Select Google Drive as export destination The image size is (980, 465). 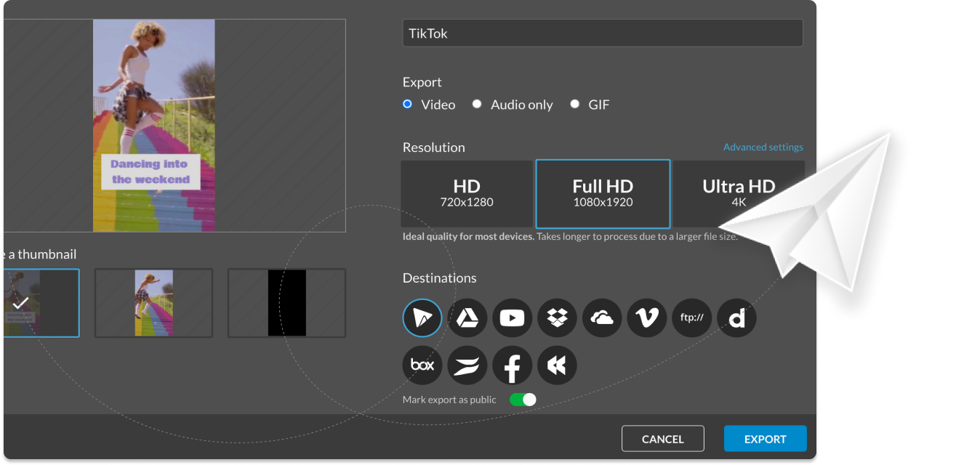(x=467, y=318)
